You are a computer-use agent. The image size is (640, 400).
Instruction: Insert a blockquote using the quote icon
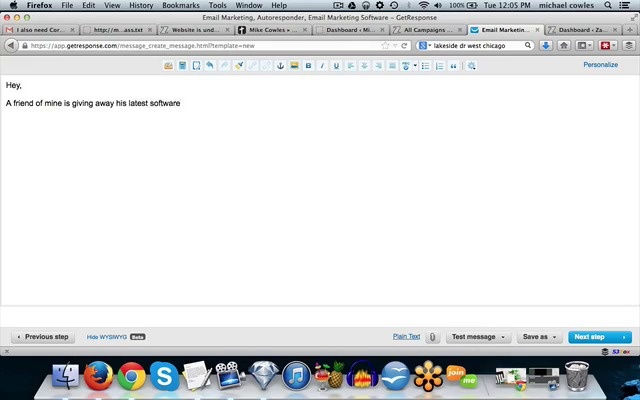tap(453, 66)
